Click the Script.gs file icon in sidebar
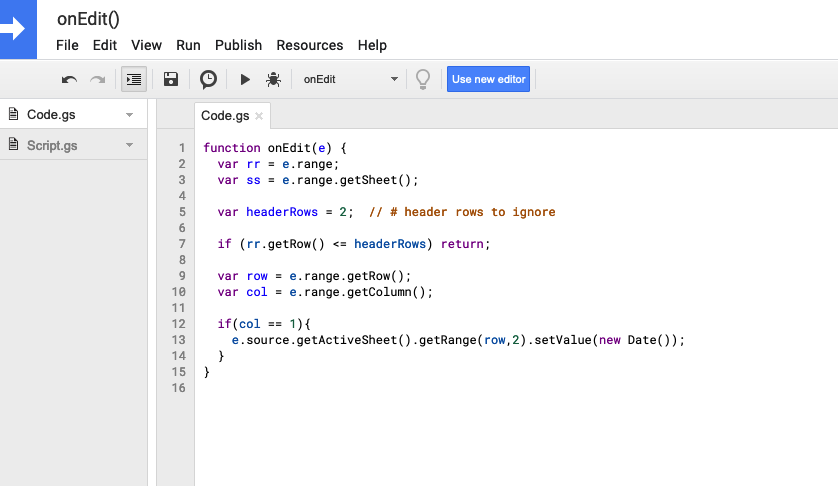838x486 pixels. (x=13, y=144)
